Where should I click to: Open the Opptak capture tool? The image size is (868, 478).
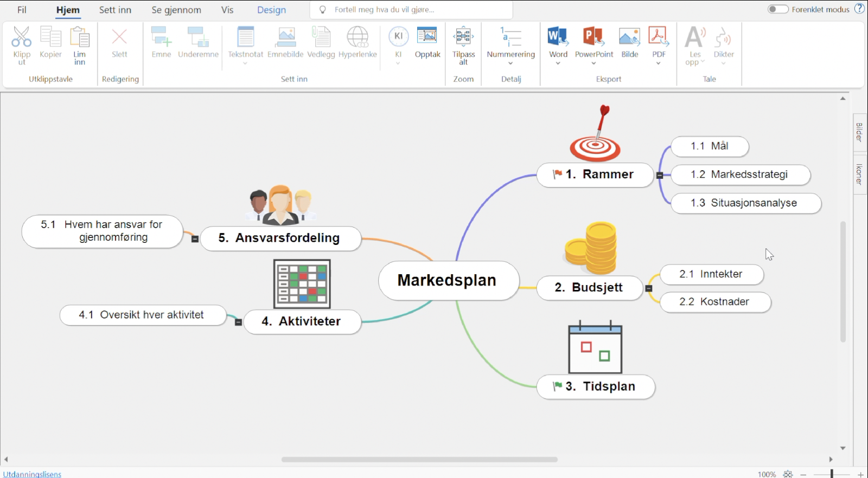coord(427,37)
